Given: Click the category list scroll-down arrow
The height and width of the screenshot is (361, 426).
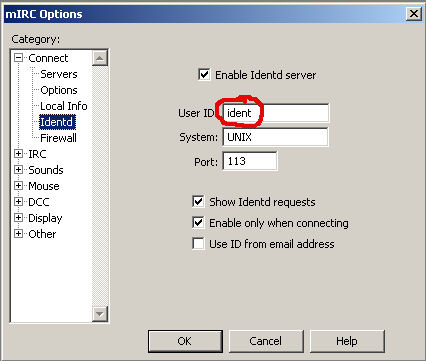Looking at the screenshot, I should click(x=100, y=314).
